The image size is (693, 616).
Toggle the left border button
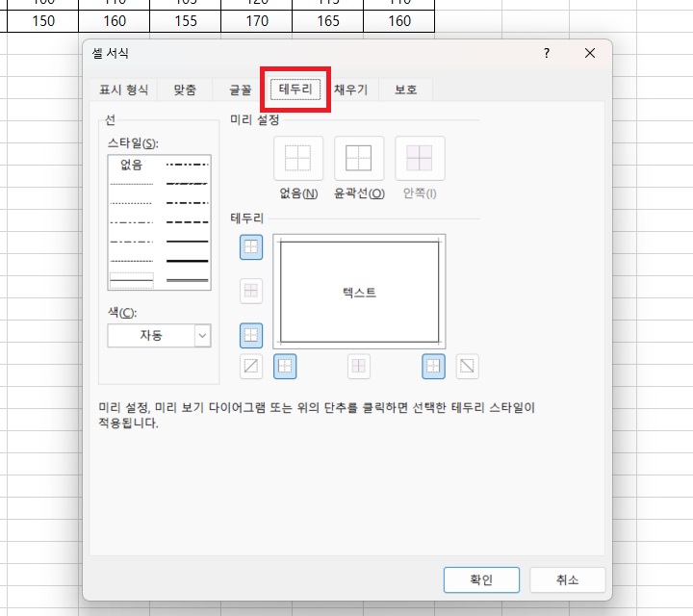[x=285, y=366]
